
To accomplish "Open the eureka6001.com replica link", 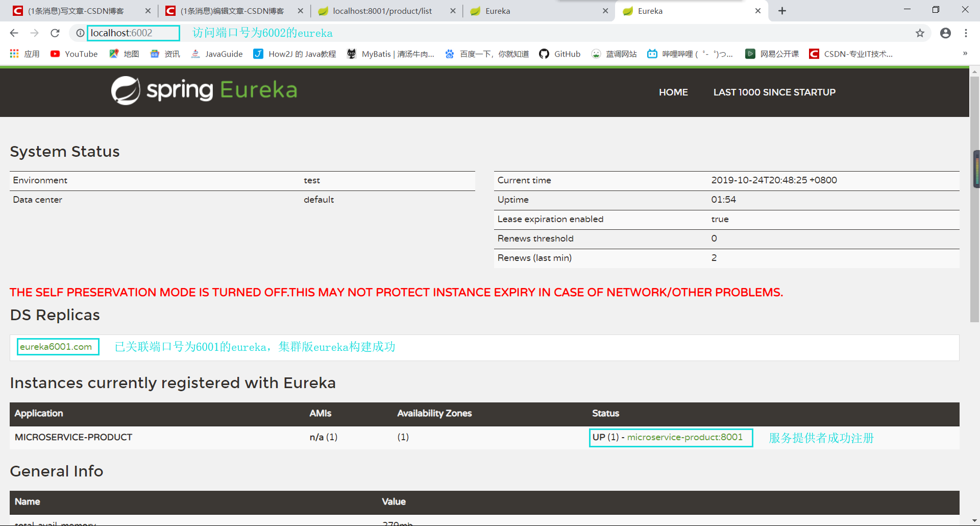I will click(x=56, y=347).
